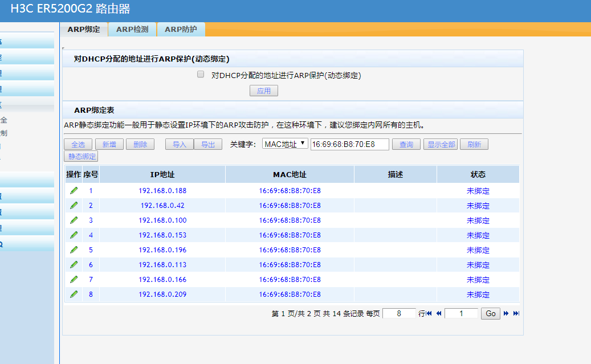
Task: Open the MAC地址 keyword type dropdown
Action: [285, 144]
